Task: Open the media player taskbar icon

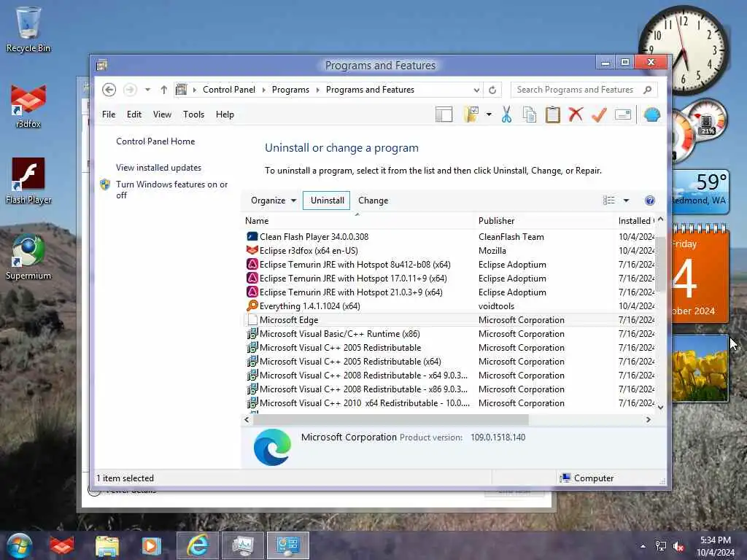Action: [152, 545]
